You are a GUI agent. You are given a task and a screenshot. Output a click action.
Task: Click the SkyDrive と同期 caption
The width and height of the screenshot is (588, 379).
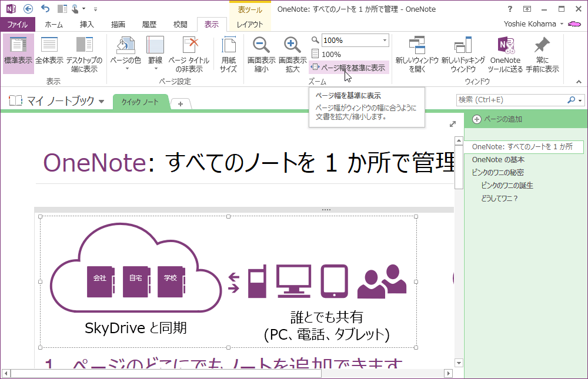(x=136, y=328)
